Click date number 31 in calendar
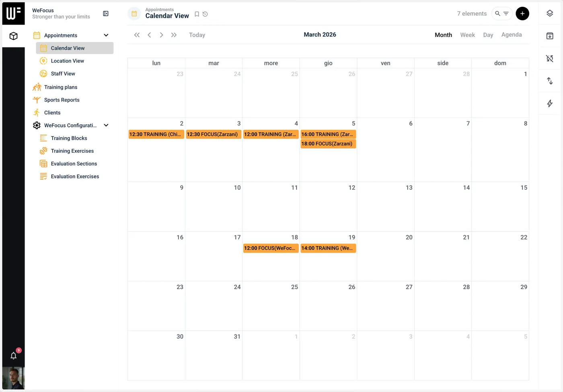563x392 pixels. (237, 337)
